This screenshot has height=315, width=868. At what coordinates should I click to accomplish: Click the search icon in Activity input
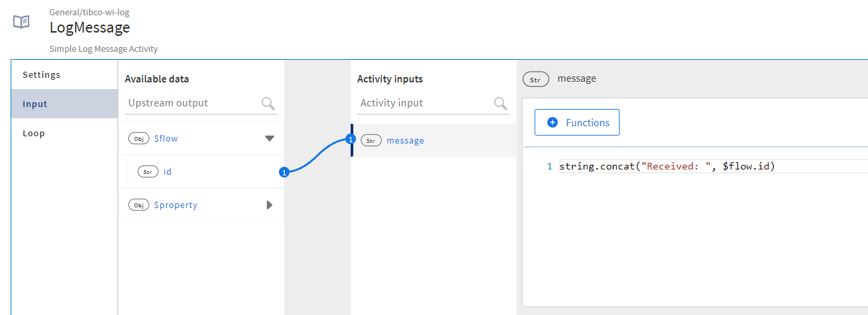[501, 103]
